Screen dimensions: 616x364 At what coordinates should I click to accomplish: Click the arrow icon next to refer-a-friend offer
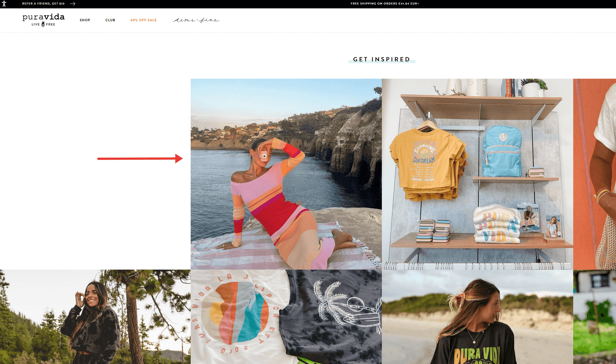pyautogui.click(x=72, y=4)
